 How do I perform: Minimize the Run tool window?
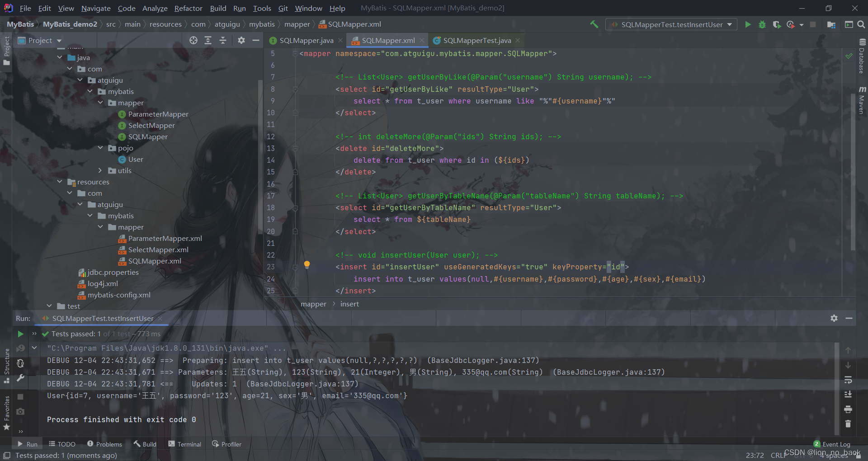[x=849, y=318]
